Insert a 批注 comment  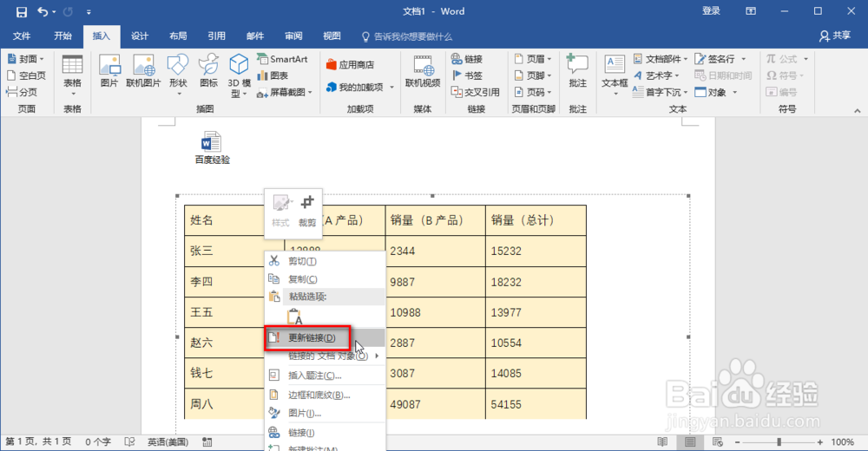[577, 72]
